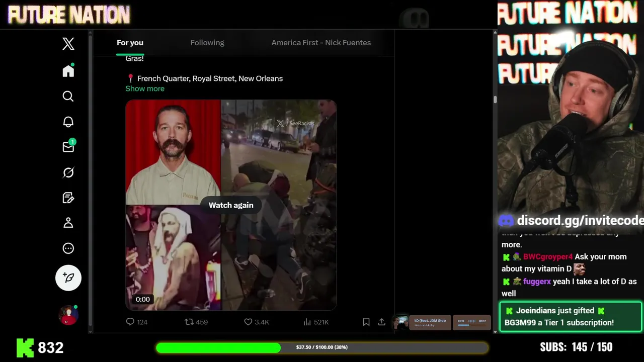Like the post with 3.4K likes
Screen dimensions: 644x362
257,322
